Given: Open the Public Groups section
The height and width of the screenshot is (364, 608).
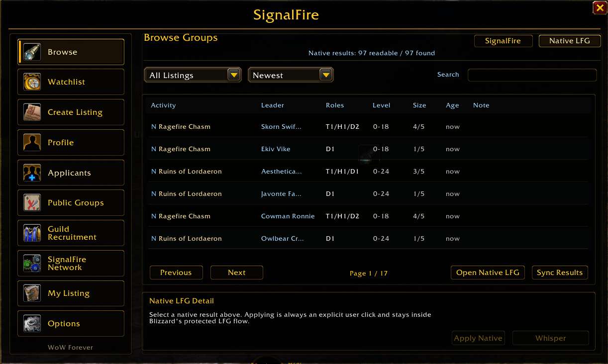Looking at the screenshot, I should click(x=71, y=203).
